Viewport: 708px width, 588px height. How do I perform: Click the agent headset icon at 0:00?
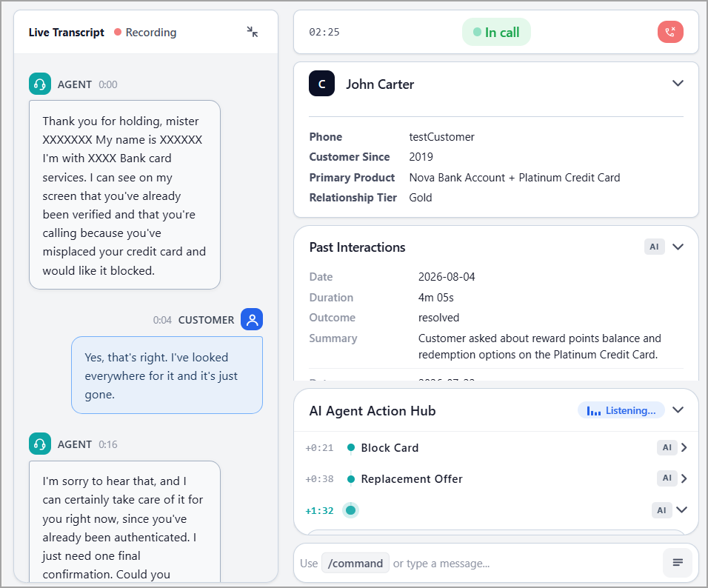point(40,84)
